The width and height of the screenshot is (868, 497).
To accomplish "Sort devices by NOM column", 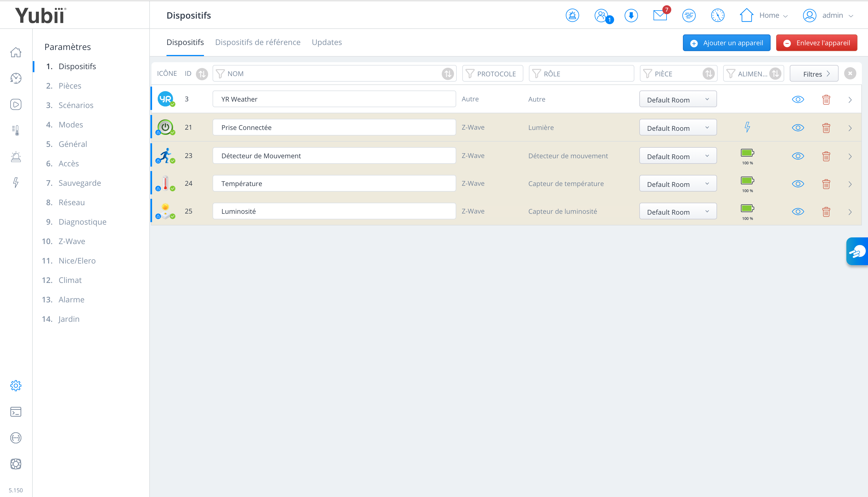I will tap(448, 73).
